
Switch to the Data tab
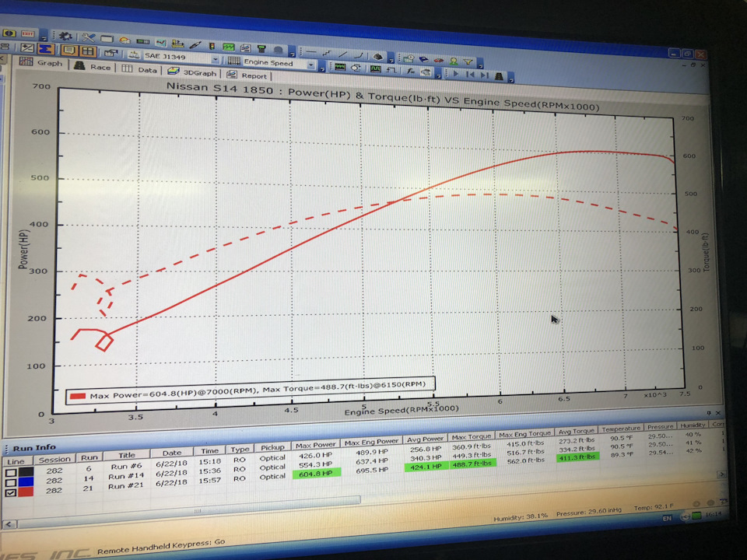[139, 69]
